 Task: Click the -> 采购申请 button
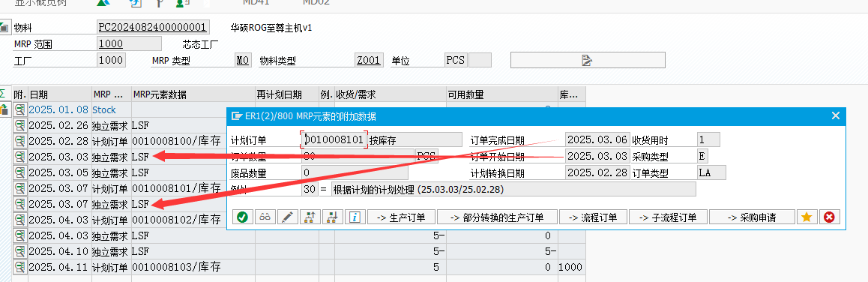pos(752,217)
